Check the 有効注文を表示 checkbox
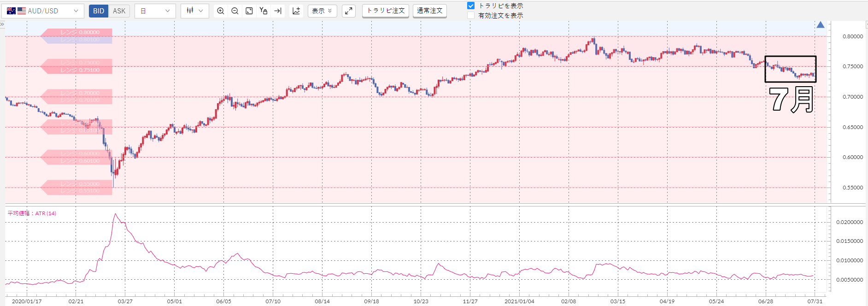The image size is (868, 306). (x=471, y=16)
